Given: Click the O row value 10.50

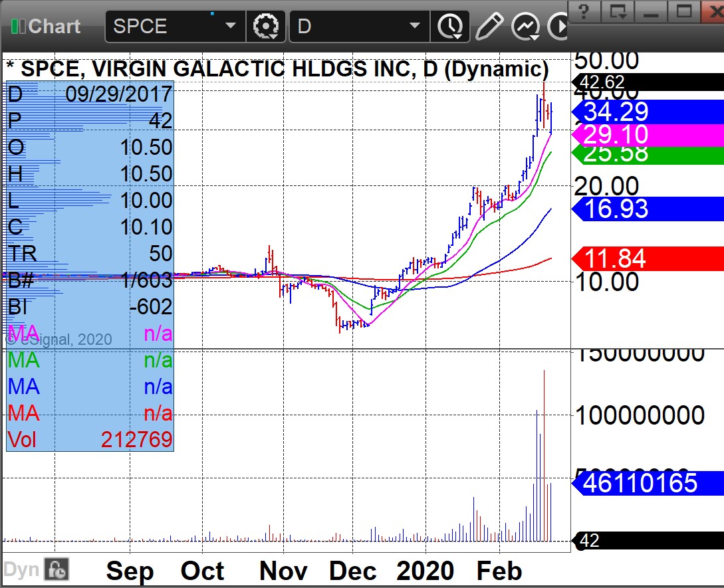Looking at the screenshot, I should coord(146,147).
